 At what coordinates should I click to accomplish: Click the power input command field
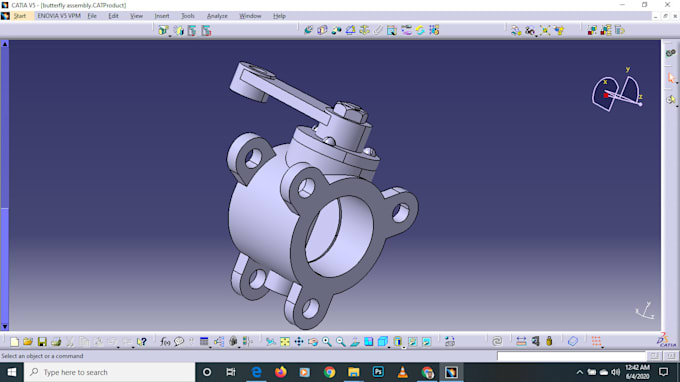point(571,356)
